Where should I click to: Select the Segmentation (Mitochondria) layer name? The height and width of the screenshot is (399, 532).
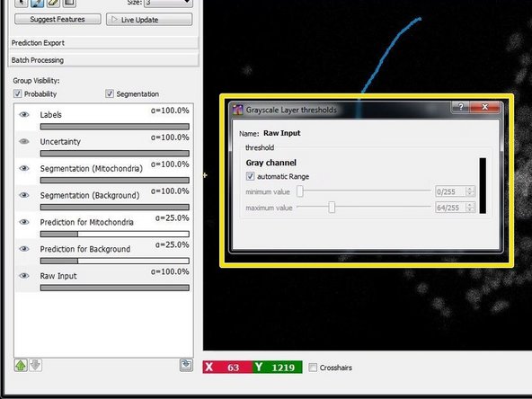click(92, 168)
